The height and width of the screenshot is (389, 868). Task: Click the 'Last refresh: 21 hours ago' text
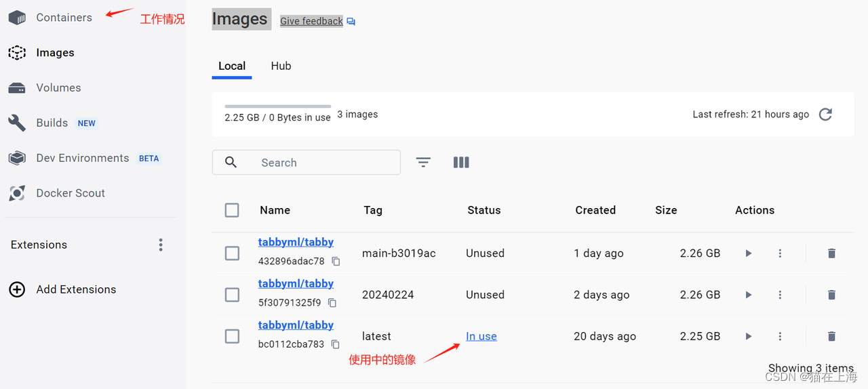pyautogui.click(x=751, y=115)
